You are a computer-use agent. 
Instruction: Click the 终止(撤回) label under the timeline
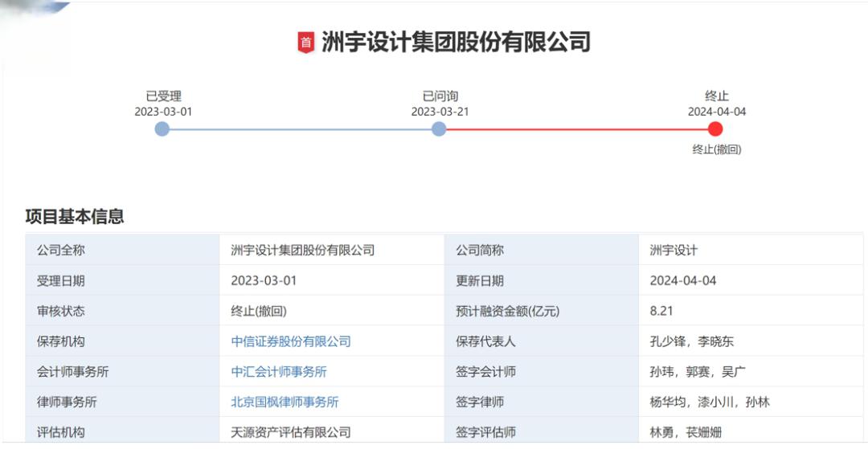coord(717,149)
